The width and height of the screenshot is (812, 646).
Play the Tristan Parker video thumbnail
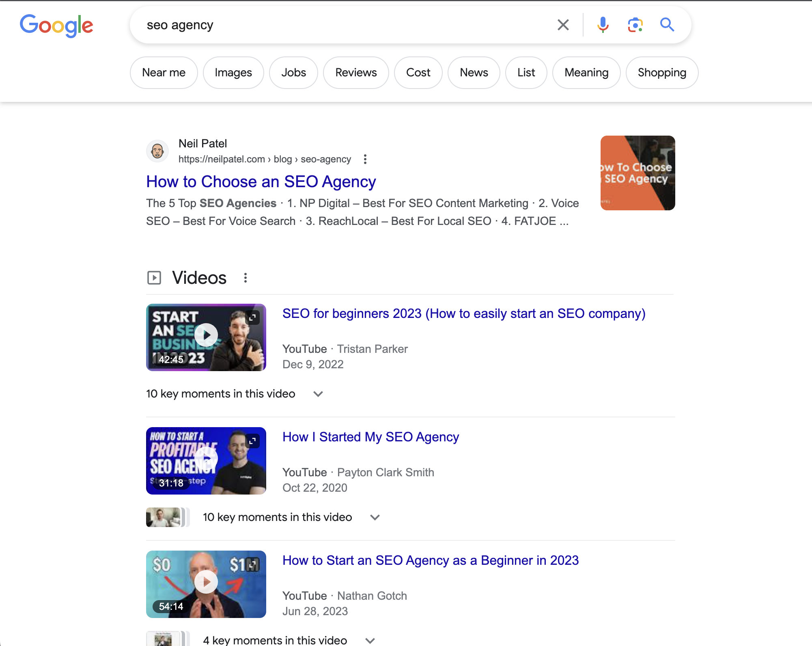(x=206, y=337)
